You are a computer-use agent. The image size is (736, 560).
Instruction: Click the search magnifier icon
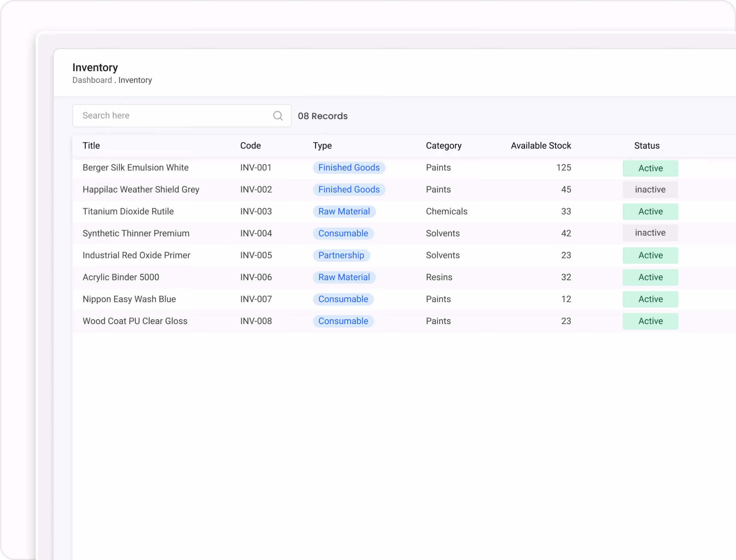278,116
